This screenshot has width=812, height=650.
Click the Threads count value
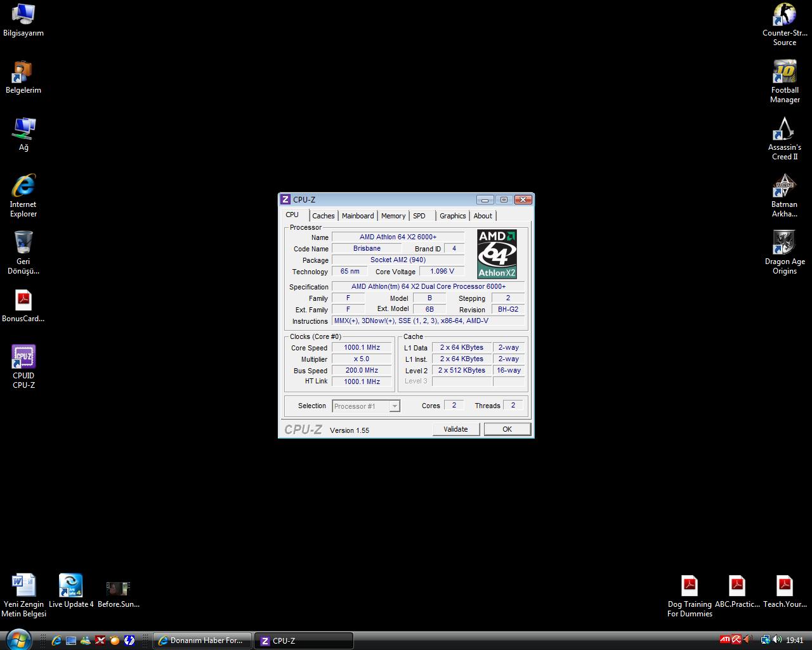[x=513, y=405]
